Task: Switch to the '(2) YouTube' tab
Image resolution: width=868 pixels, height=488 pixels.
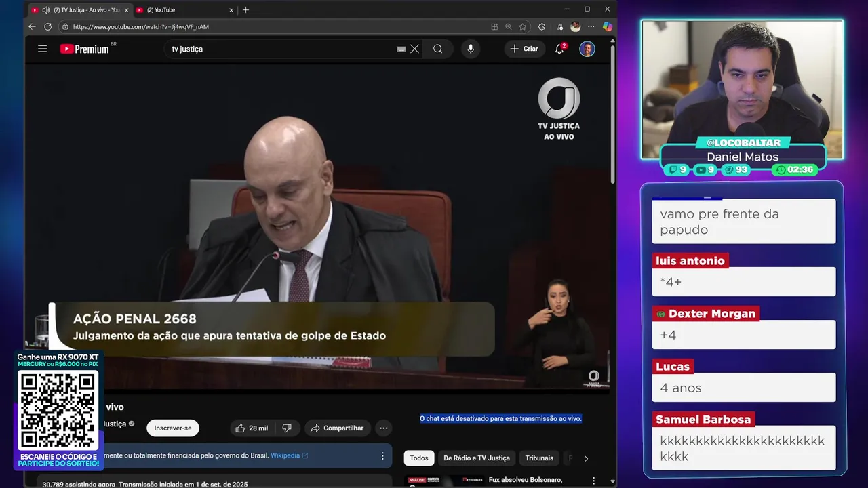Action: coord(184,9)
